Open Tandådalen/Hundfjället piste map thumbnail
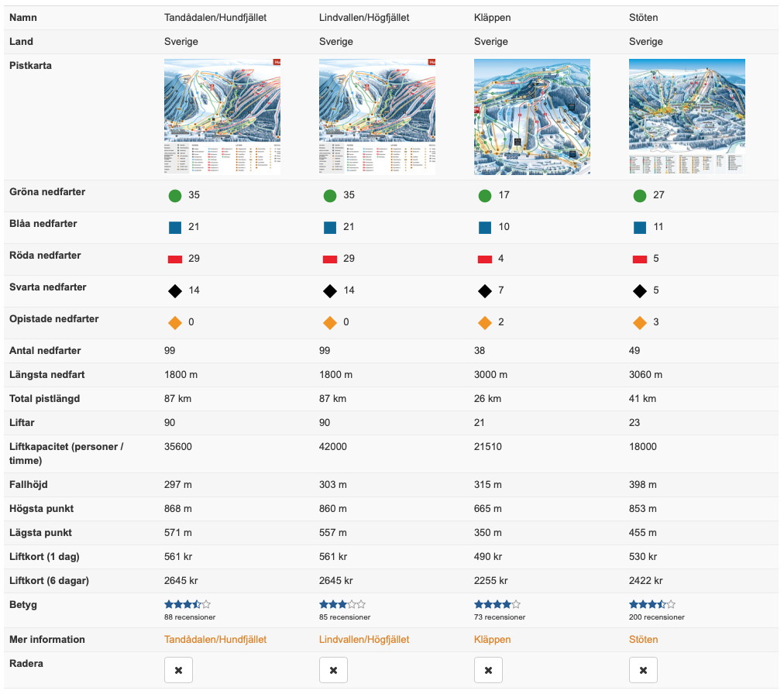 (222, 116)
